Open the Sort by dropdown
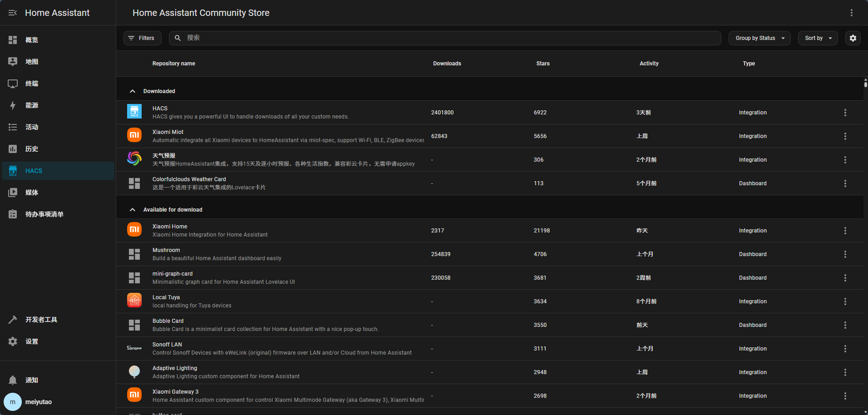Screen dimensions: 868x415 818,38
